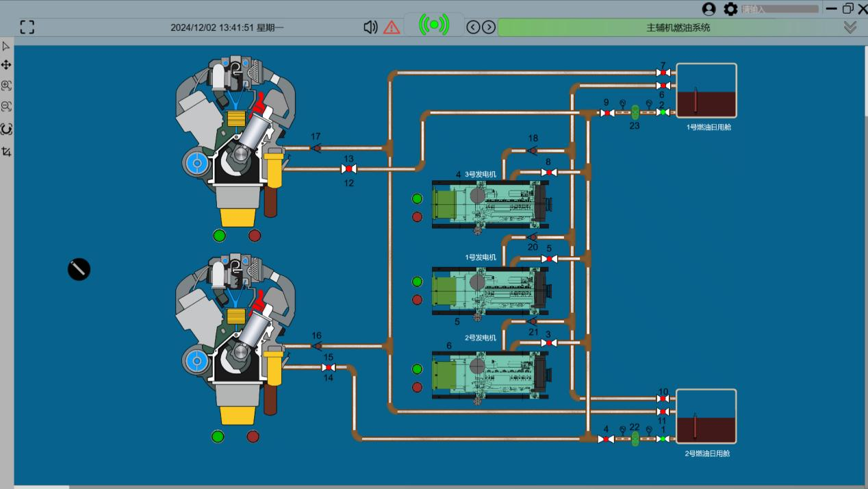
Task: Mute audio via the speaker icon
Action: [x=370, y=26]
